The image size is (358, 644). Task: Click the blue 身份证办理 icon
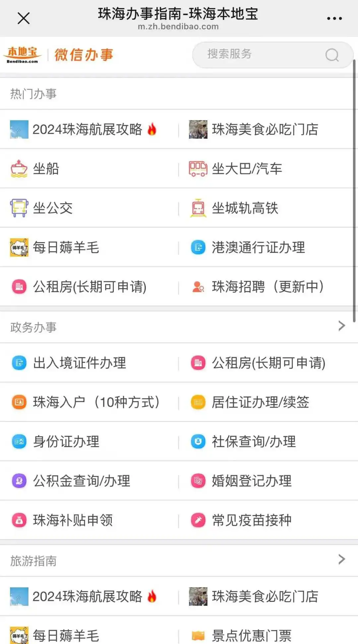19,442
